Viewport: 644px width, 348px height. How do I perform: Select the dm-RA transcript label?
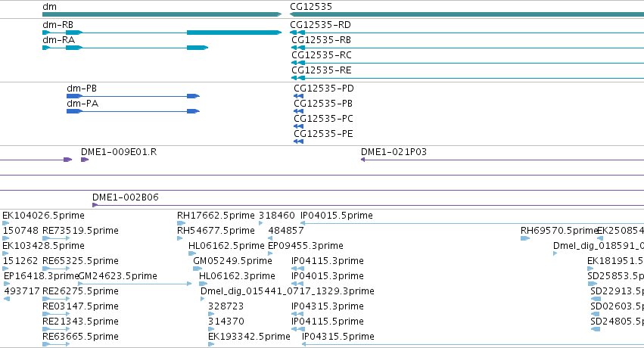pyautogui.click(x=59, y=40)
